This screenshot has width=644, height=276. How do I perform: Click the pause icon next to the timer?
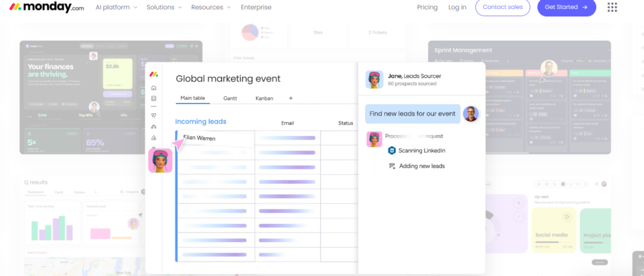click(x=519, y=203)
